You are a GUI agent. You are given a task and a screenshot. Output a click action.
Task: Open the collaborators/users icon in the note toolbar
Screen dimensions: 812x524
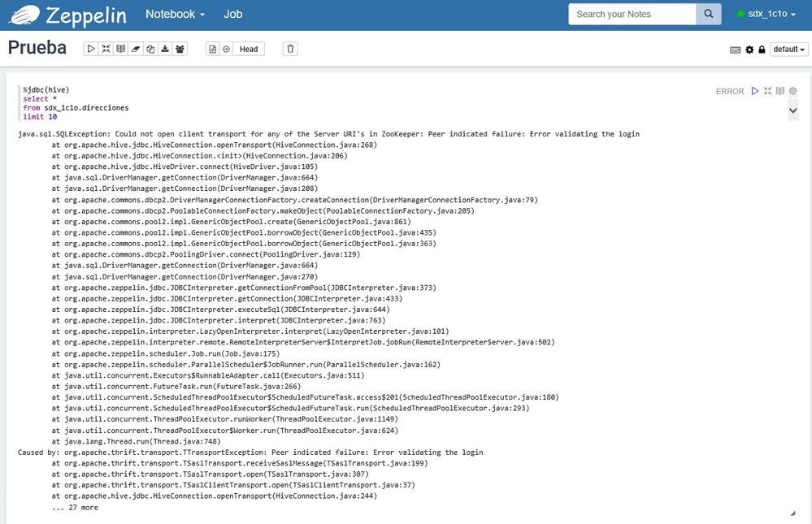[x=180, y=49]
